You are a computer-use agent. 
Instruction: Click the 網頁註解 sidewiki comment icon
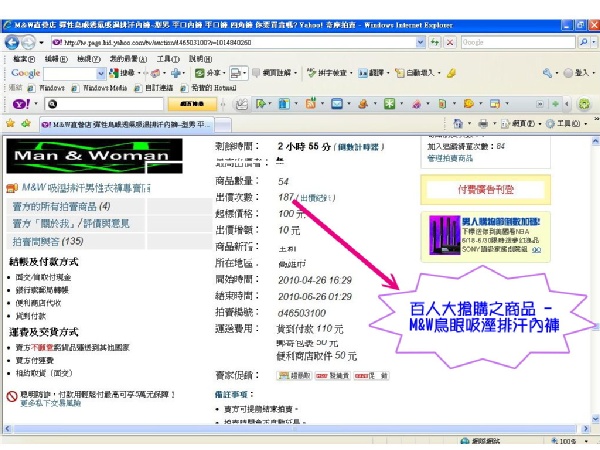point(256,73)
